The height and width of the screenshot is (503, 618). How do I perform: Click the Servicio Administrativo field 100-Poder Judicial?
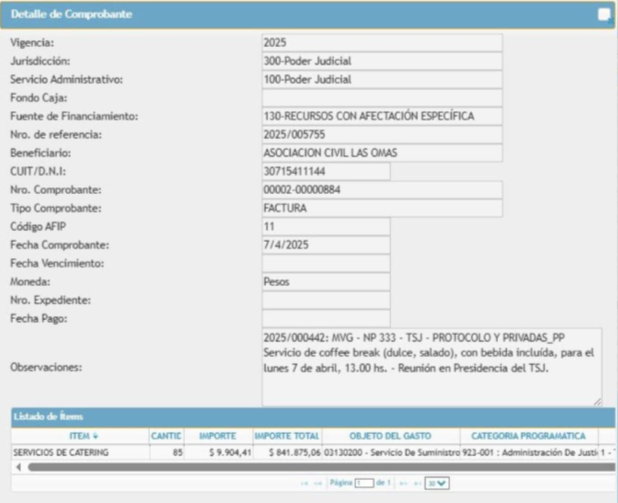click(382, 79)
